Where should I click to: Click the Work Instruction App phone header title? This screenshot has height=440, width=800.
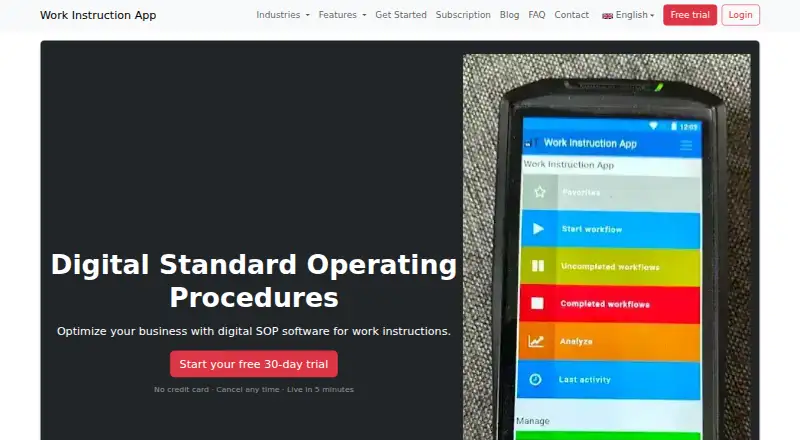pyautogui.click(x=590, y=143)
